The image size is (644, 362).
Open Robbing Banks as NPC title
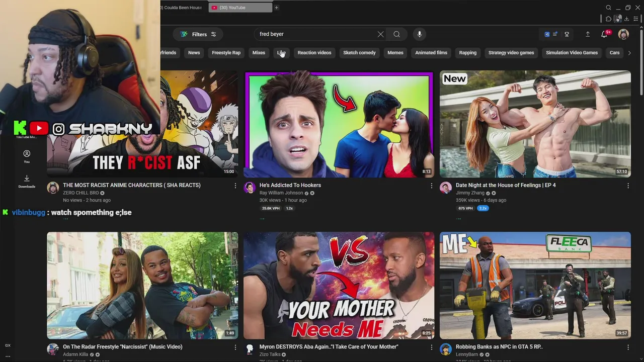[x=499, y=347]
